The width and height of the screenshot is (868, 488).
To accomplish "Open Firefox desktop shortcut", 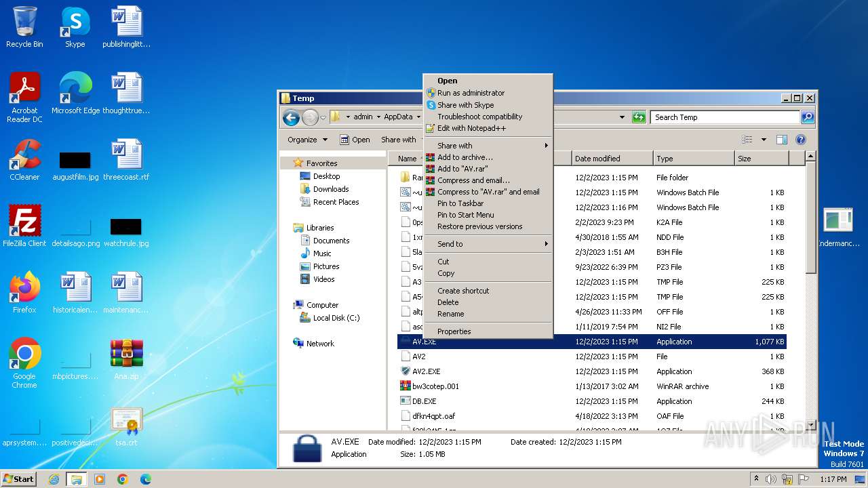I will [24, 293].
